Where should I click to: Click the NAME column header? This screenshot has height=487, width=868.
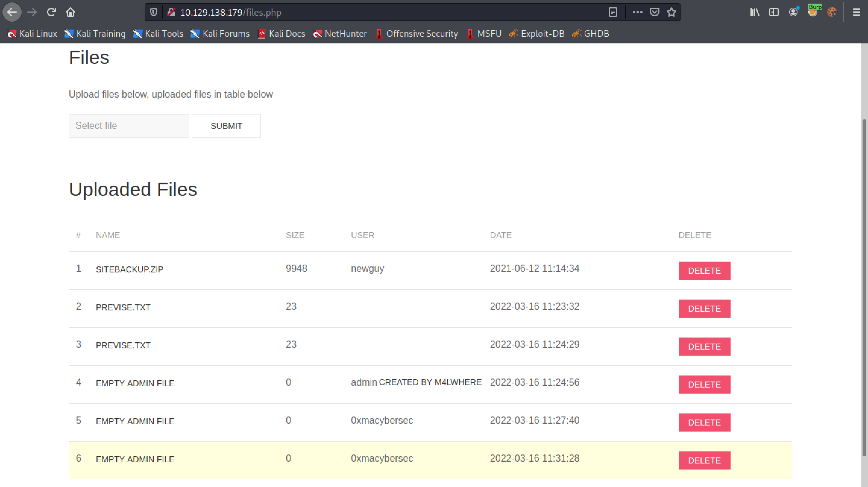[x=108, y=235]
